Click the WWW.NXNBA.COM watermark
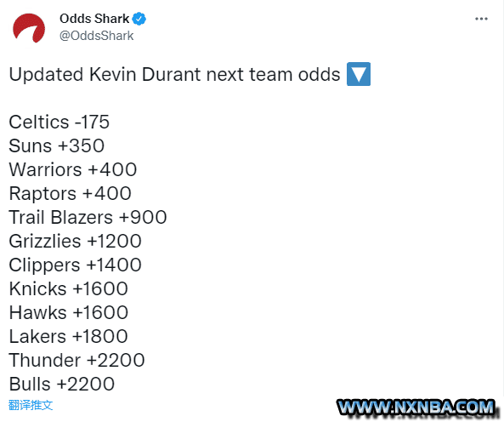This screenshot has width=504, height=422. (416, 408)
